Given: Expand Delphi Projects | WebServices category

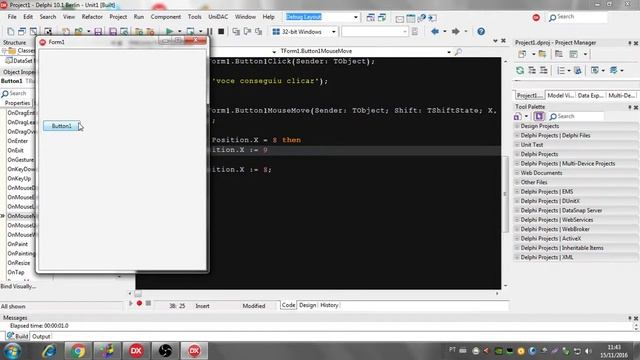Looking at the screenshot, I should [517, 220].
